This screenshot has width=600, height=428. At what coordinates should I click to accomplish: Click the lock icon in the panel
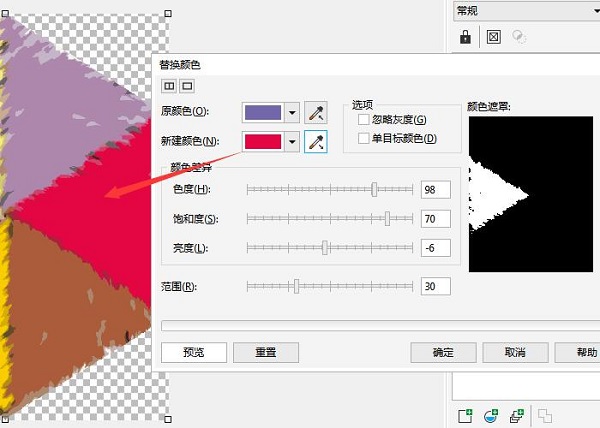(x=465, y=37)
